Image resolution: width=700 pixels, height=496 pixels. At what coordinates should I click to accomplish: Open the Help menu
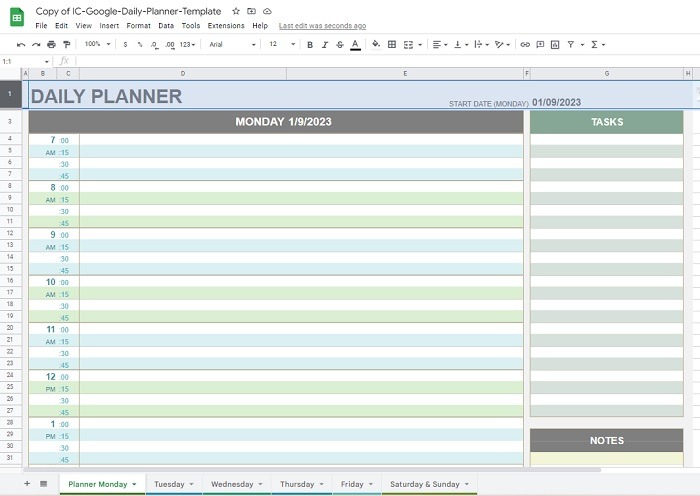click(x=260, y=26)
